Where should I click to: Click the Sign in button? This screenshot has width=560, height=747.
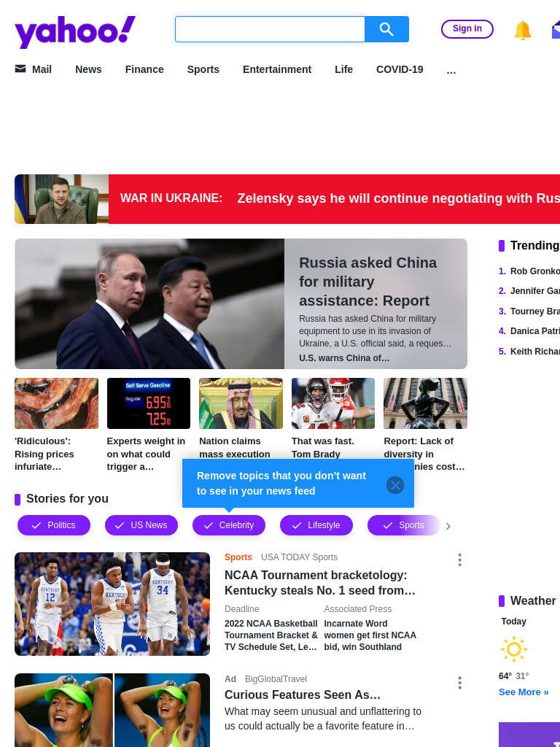(x=467, y=28)
